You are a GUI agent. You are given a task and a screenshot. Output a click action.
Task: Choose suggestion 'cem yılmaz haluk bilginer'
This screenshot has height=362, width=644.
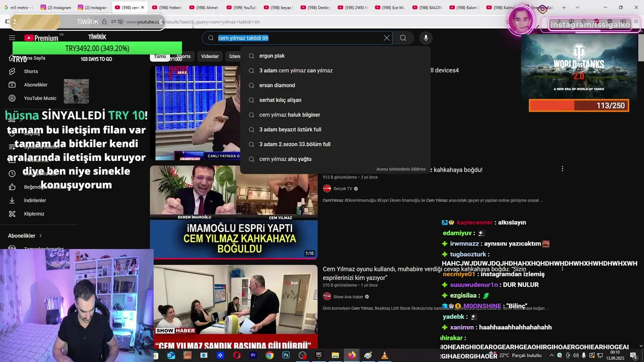coord(335,115)
